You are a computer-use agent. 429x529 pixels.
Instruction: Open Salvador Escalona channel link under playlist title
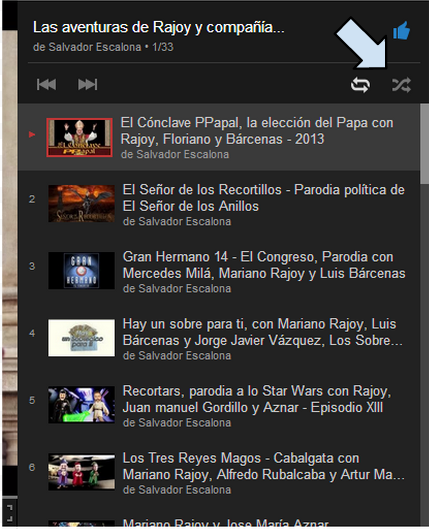87,47
